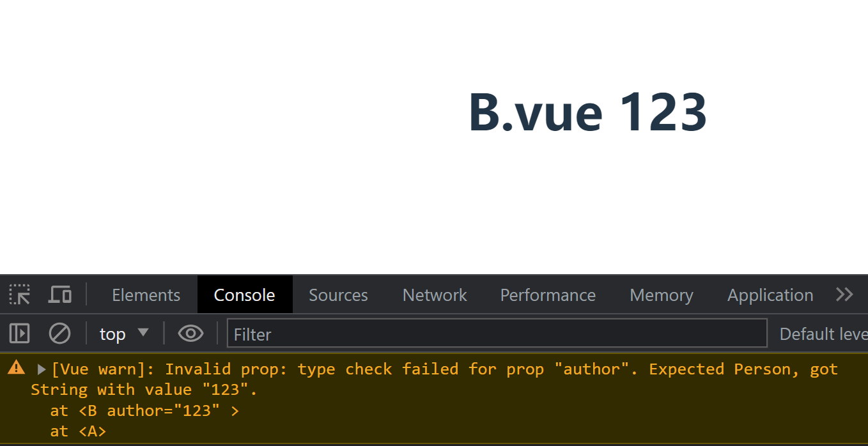Open the Performance tab
This screenshot has height=446, width=868.
[548, 295]
